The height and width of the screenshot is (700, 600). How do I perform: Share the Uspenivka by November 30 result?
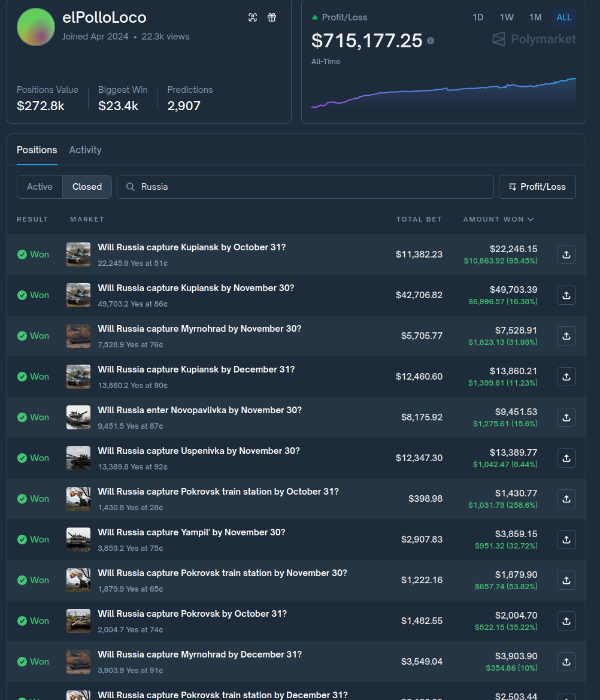click(x=566, y=458)
